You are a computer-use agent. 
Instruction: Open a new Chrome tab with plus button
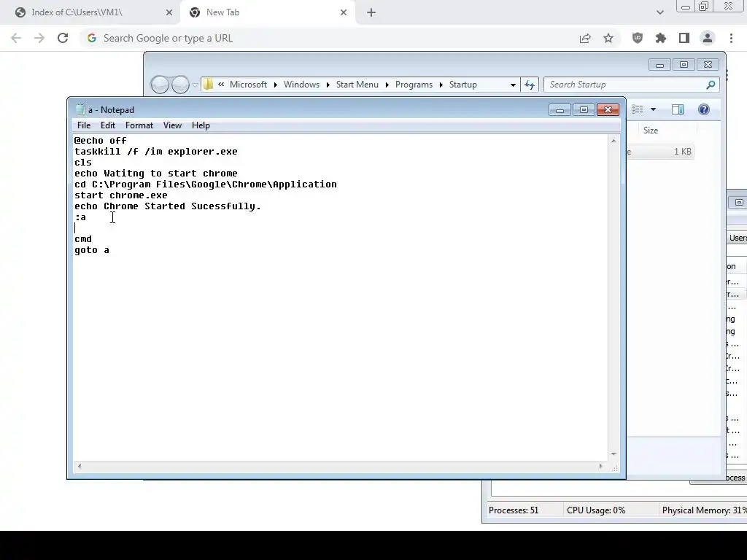[371, 13]
